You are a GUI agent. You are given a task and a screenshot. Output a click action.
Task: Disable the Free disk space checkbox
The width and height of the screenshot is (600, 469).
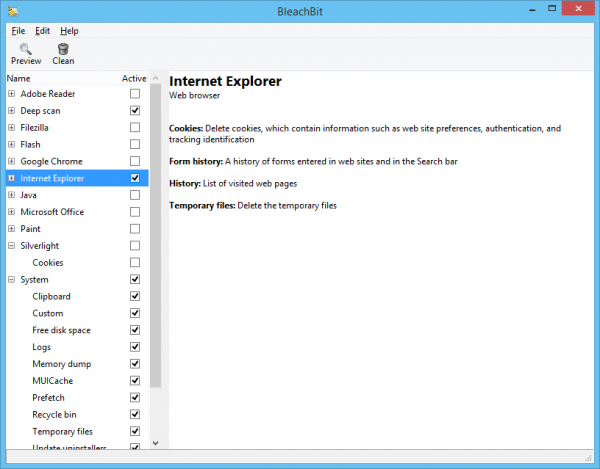tap(135, 330)
